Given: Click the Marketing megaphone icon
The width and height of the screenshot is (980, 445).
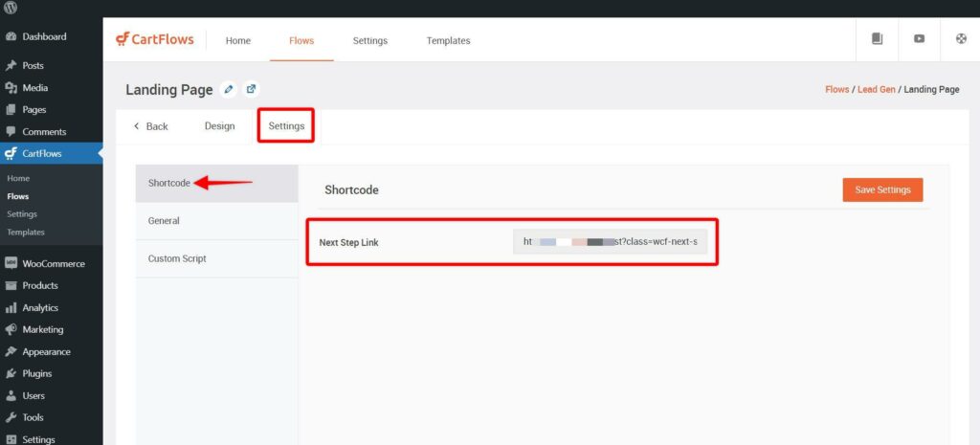Looking at the screenshot, I should click(11, 329).
